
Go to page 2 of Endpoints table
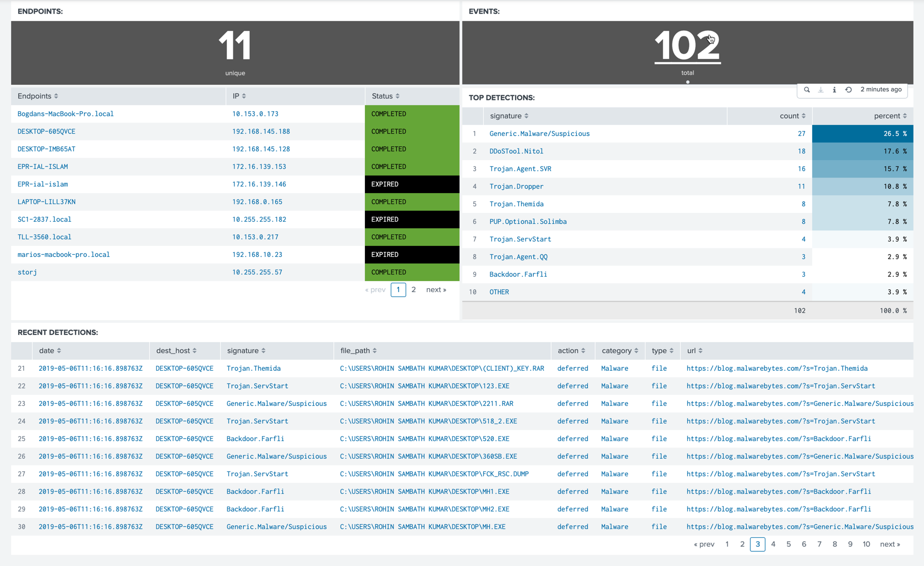413,290
